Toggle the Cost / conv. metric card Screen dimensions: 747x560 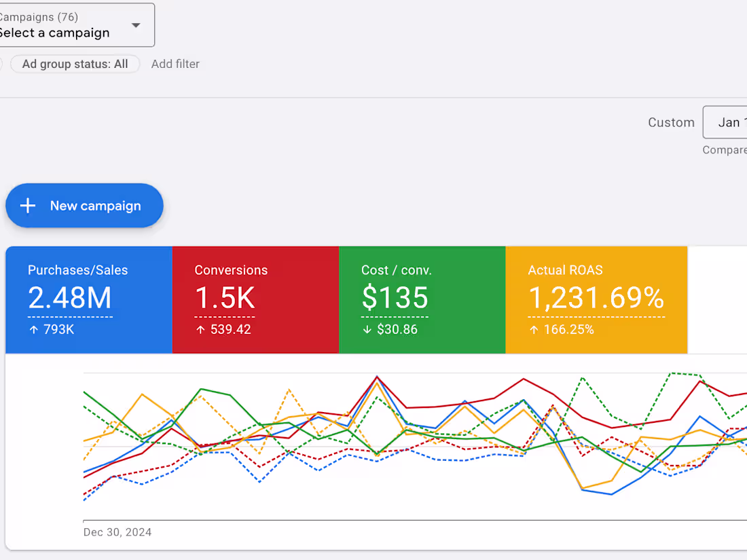[422, 299]
